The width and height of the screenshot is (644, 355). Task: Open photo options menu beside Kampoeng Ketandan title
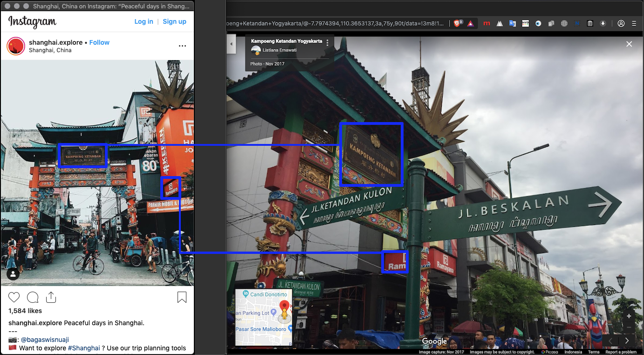328,43
